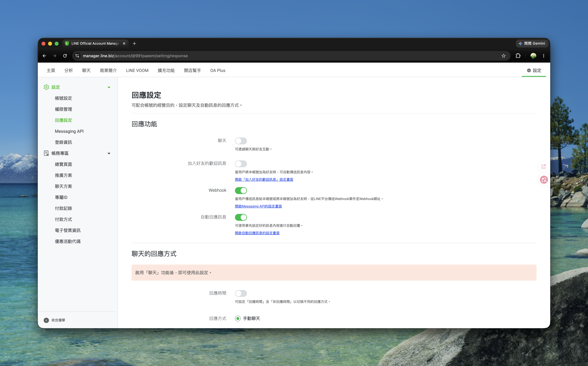The height and width of the screenshot is (366, 588).
Task: Open the Chrome profile avatar
Action: pos(533,56)
